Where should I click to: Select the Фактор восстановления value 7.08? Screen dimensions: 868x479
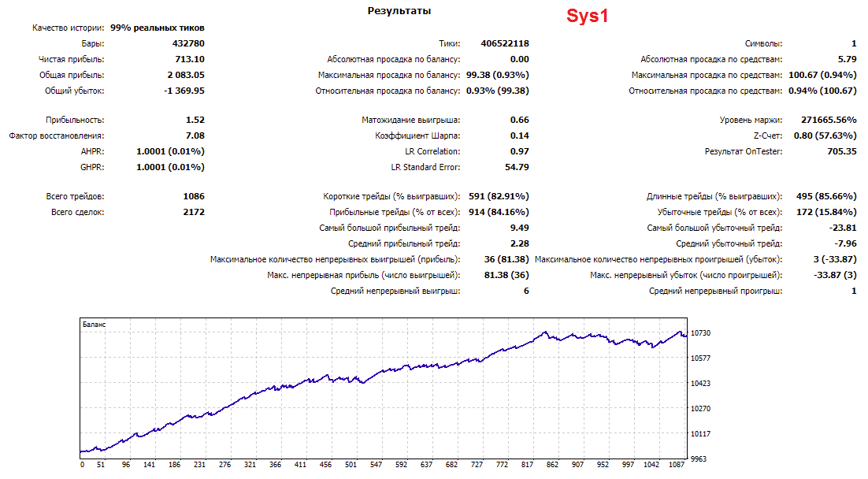click(x=195, y=136)
